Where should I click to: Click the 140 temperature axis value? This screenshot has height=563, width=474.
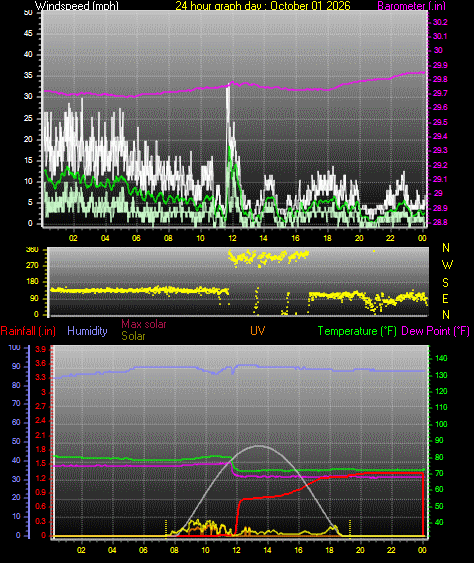tap(441, 358)
